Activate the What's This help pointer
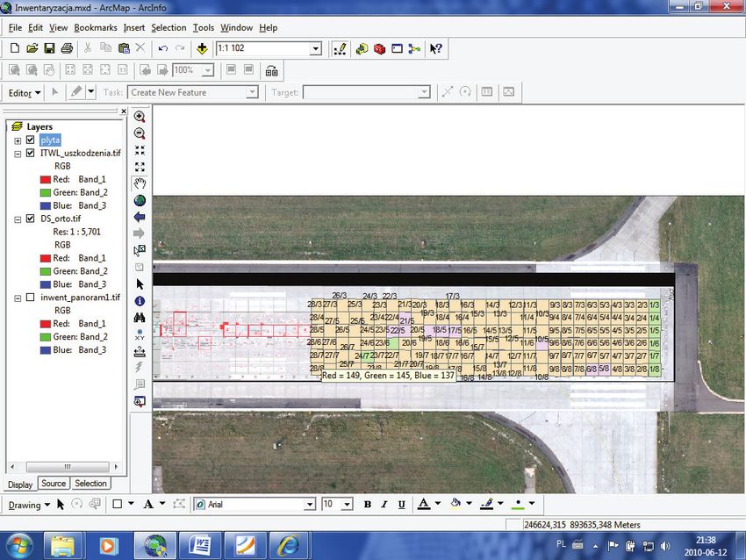This screenshot has height=560, width=746. tap(435, 48)
